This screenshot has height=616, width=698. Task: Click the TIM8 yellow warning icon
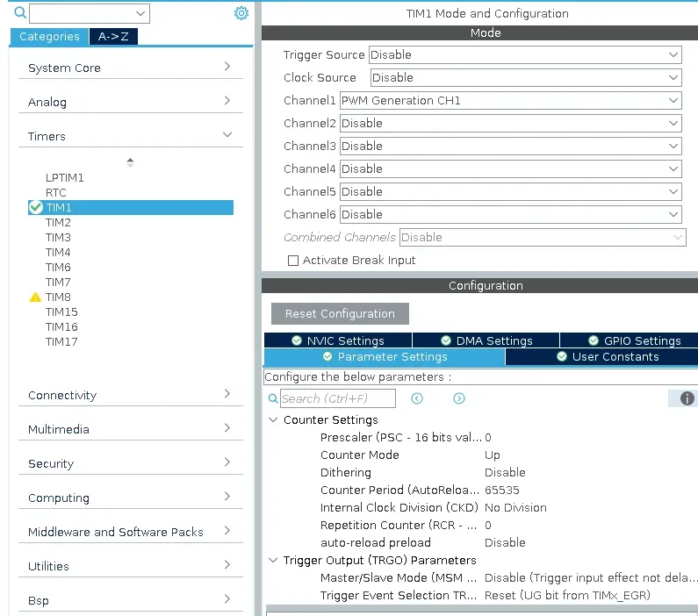[35, 297]
